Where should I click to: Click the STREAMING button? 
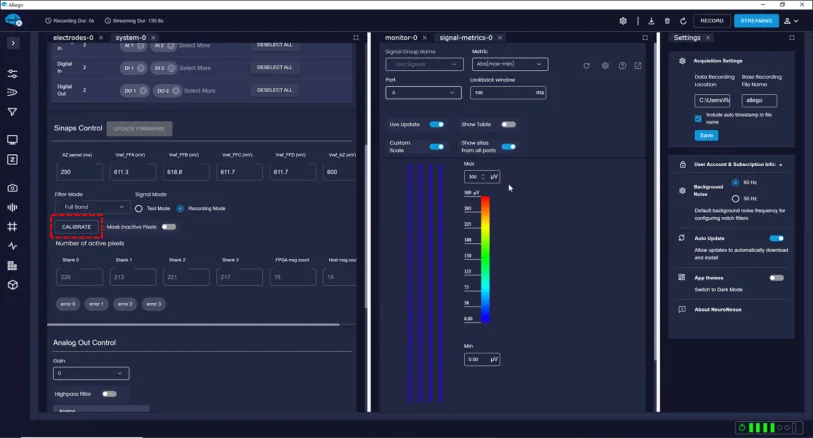[756, 21]
